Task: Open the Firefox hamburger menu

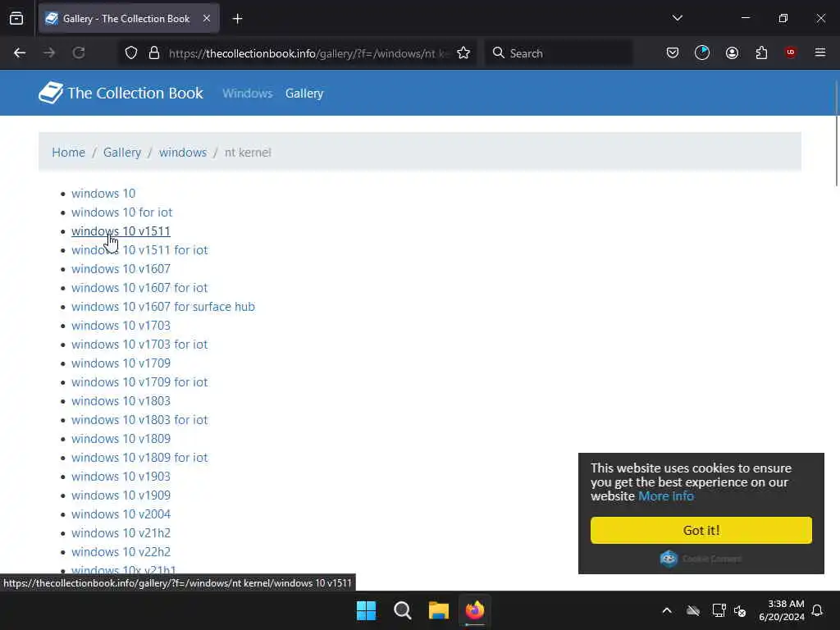Action: pos(820,52)
